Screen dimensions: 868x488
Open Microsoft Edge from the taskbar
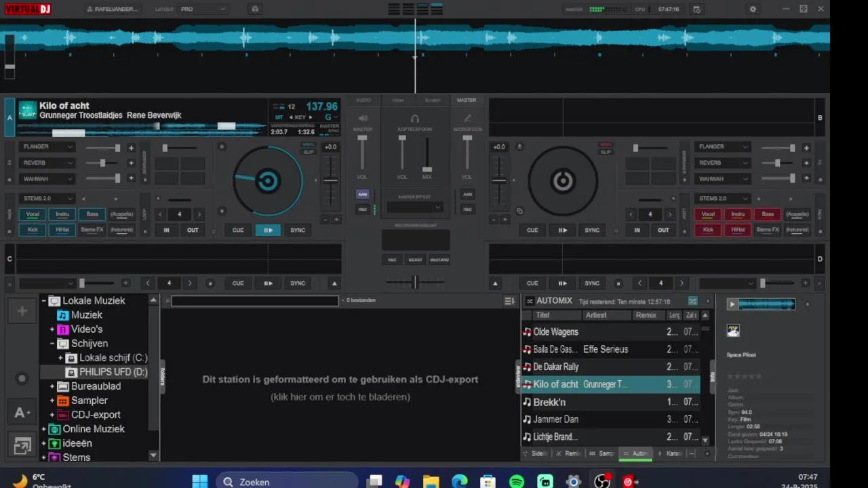tap(460, 481)
